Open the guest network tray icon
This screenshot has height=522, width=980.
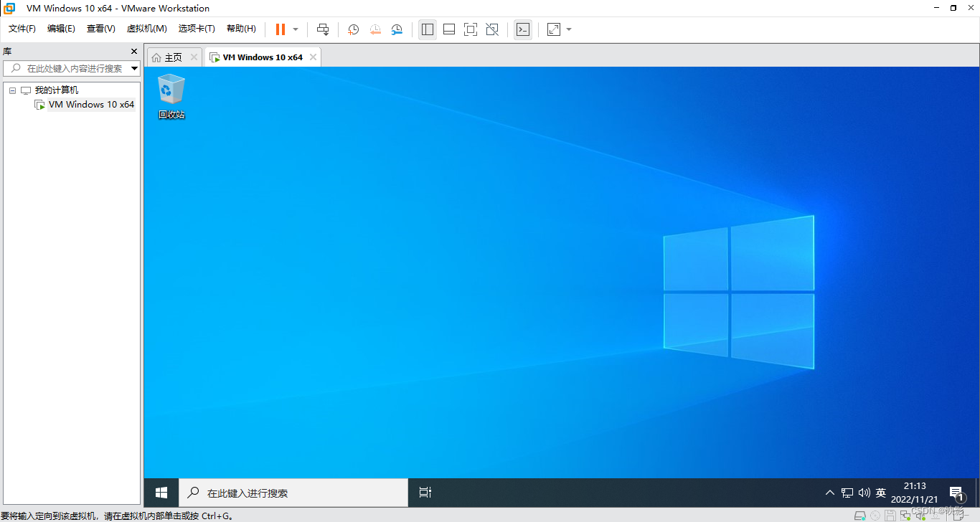click(847, 493)
